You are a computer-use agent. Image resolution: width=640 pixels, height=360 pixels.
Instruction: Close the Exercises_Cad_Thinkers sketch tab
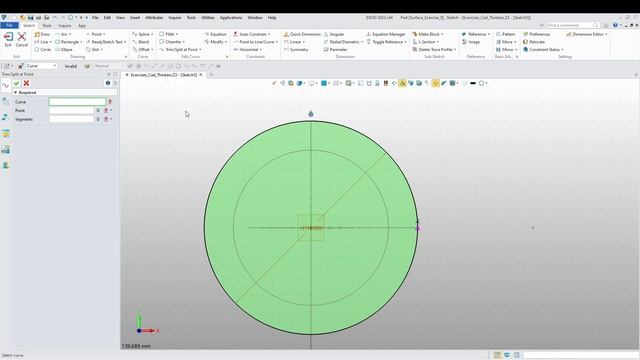[x=201, y=75]
